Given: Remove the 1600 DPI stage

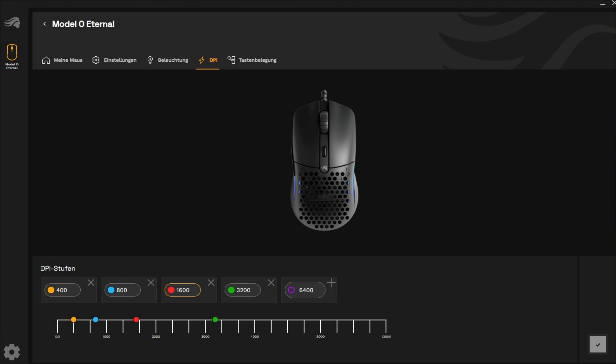Looking at the screenshot, I should tap(211, 283).
